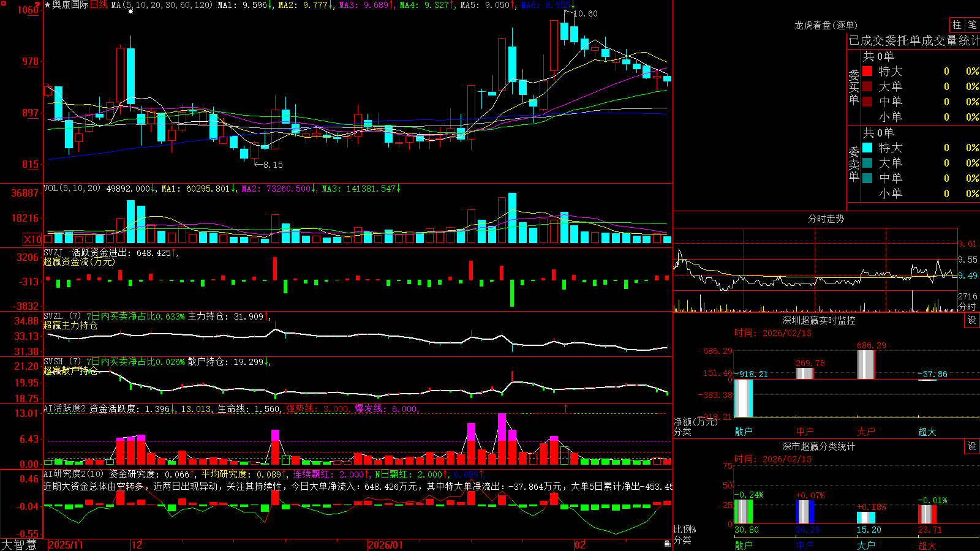Click the white ex-rights marker below MA parameters
The height and width of the screenshot is (551, 980).
pos(130,12)
